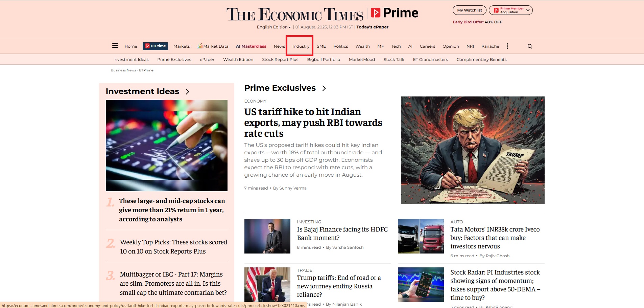This screenshot has width=644, height=308.
Task: Click the Prime logo icon in header
Action: click(375, 13)
